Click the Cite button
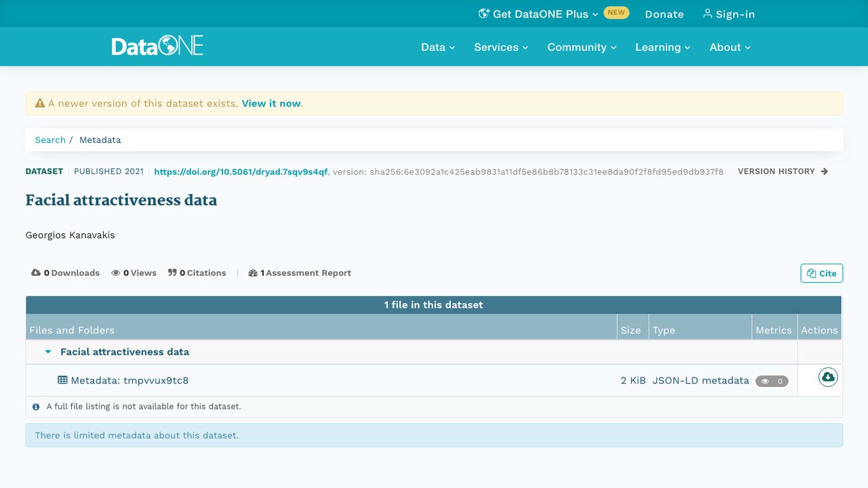The image size is (868, 488). point(822,273)
